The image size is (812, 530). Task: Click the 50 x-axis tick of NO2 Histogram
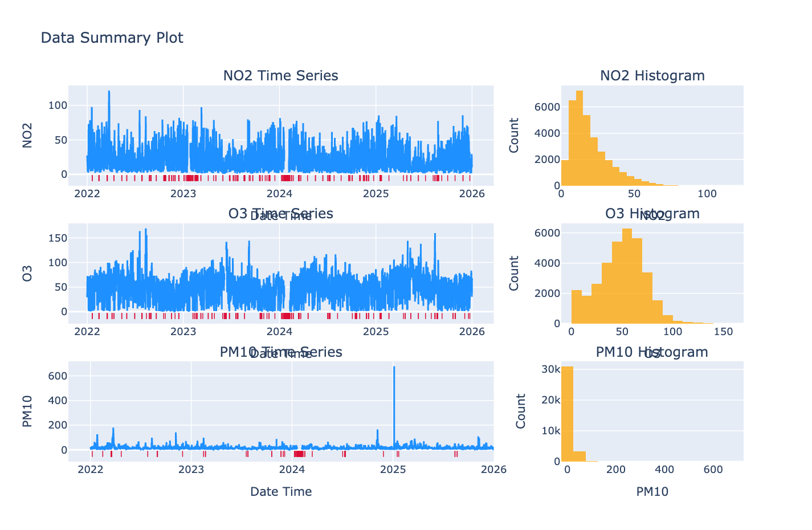point(634,194)
